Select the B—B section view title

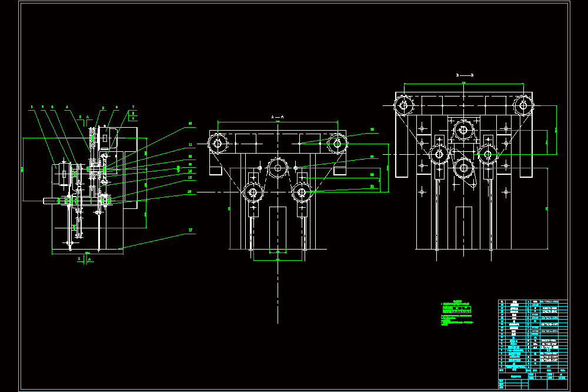coord(465,75)
